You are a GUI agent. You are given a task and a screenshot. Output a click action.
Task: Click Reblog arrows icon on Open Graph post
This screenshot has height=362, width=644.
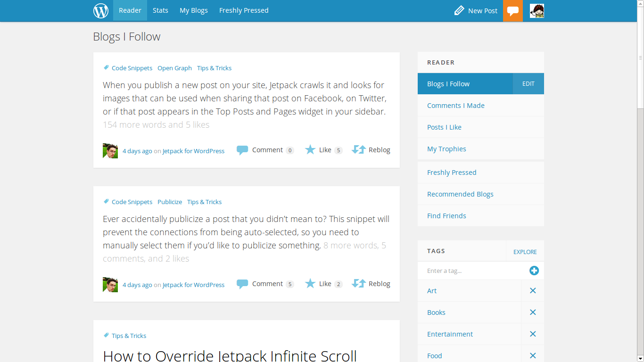(359, 150)
